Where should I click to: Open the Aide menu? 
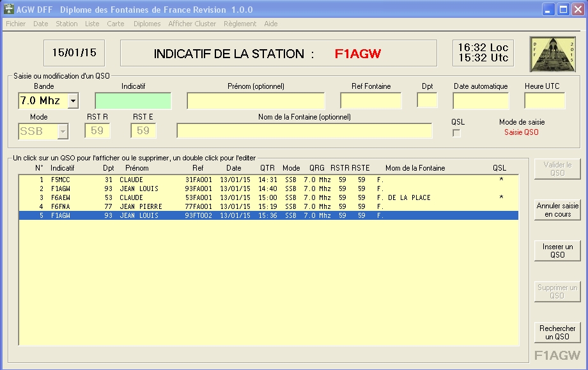tap(271, 24)
